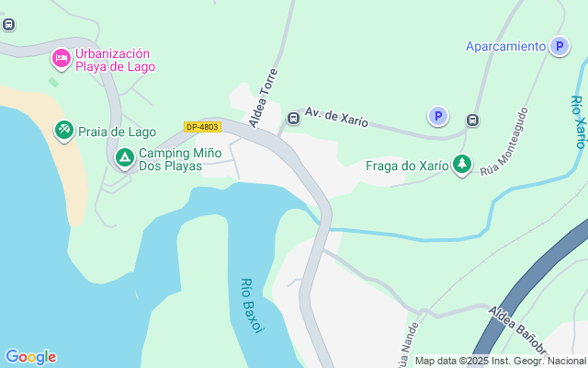Select the Praia de Lago beach umbrella marker
Viewport: 588px width, 368px height.
(x=64, y=131)
